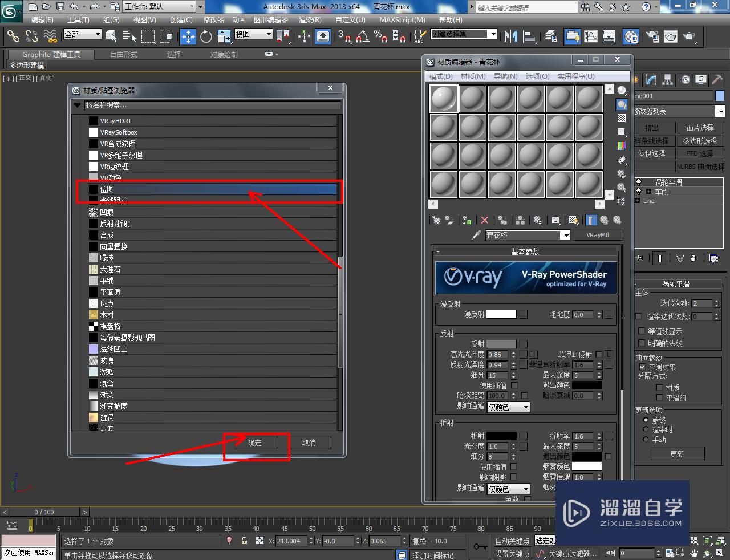Click the Render Setup icon
The height and width of the screenshot is (560, 730).
[x=652, y=36]
